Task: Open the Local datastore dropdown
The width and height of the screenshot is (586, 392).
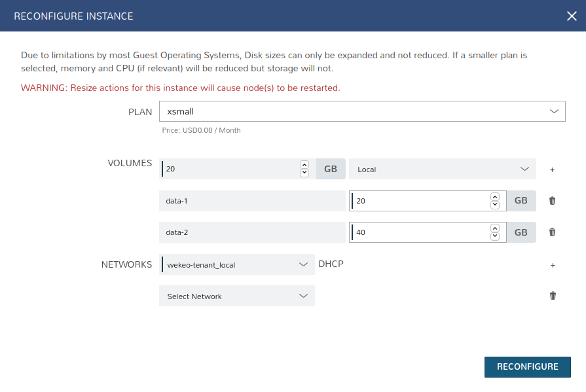Action: click(443, 169)
